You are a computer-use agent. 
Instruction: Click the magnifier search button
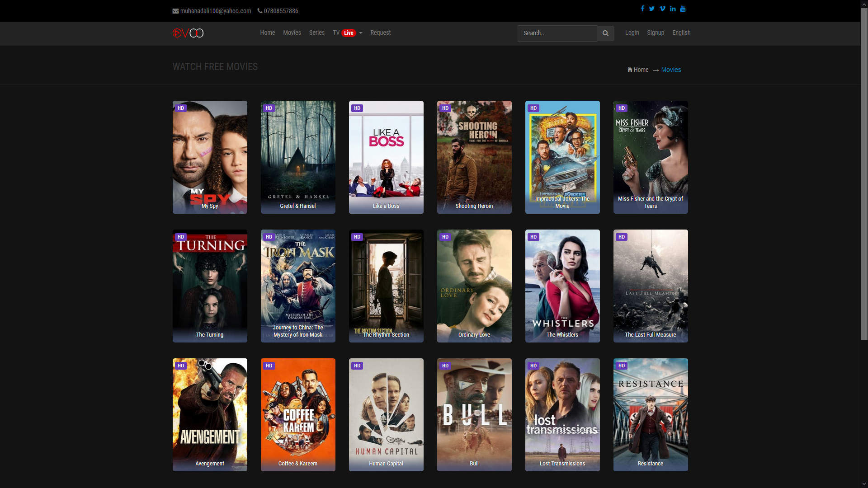605,33
